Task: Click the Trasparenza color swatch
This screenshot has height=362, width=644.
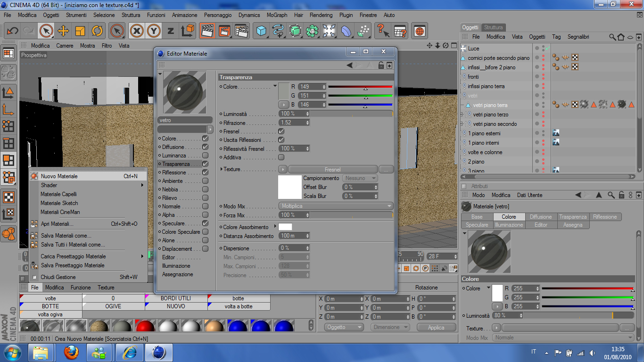Action: 284,90
